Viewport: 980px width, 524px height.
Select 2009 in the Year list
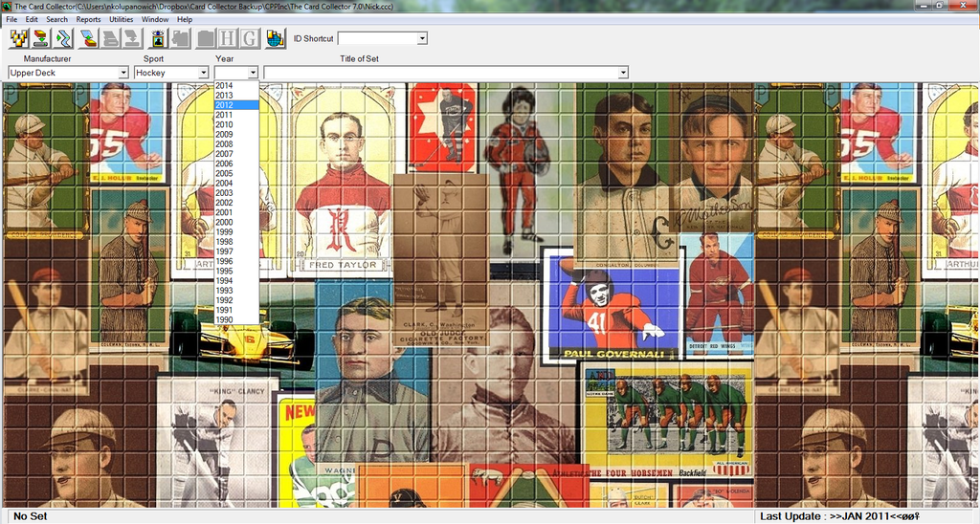point(236,134)
